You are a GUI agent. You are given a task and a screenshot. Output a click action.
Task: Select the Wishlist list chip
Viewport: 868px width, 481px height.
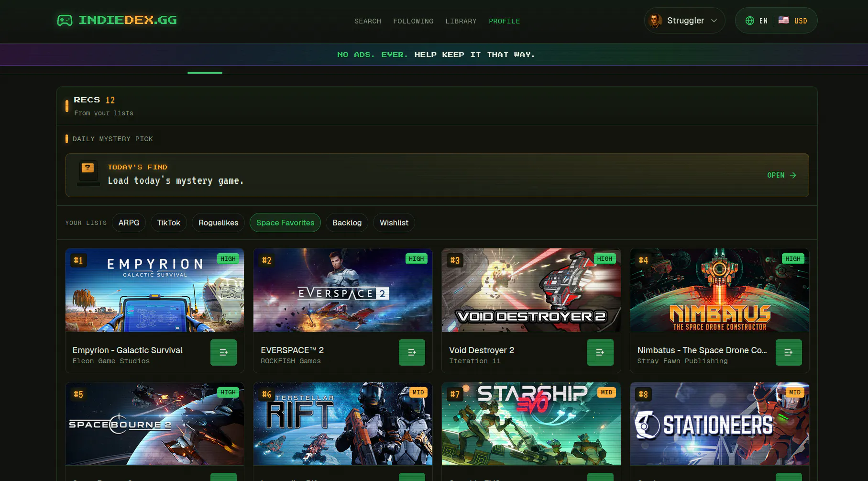pos(394,223)
